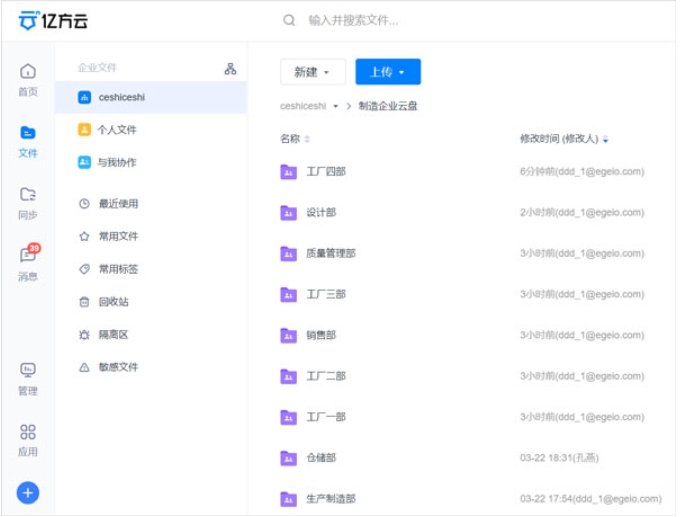Click the 工厂三部 folder icon

click(288, 295)
